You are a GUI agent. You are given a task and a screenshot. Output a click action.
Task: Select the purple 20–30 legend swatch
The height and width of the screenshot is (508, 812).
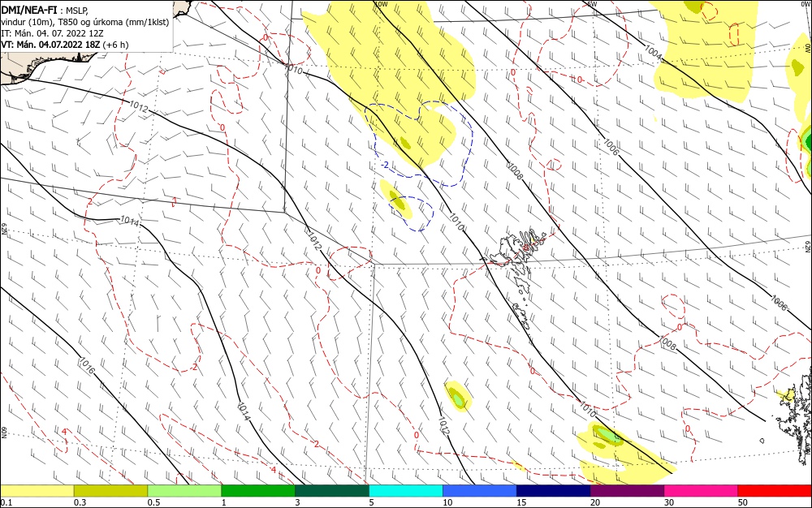coord(627,491)
